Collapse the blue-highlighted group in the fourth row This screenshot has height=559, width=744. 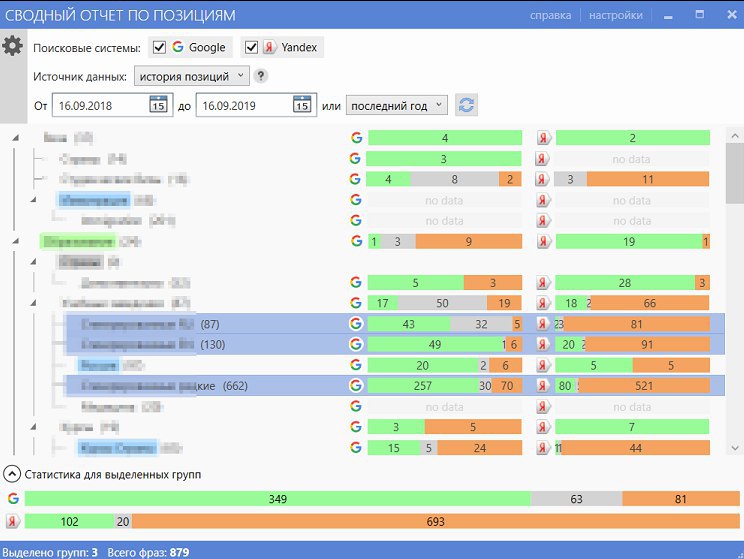click(33, 200)
